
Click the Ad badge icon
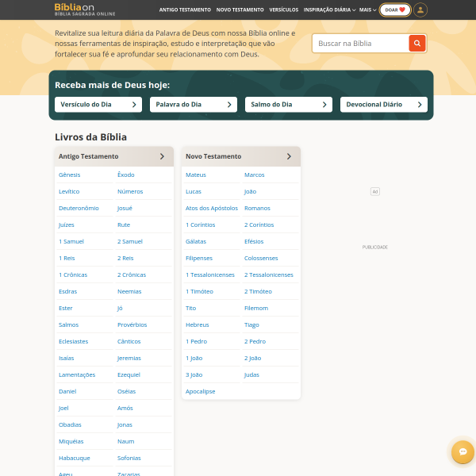click(x=375, y=191)
